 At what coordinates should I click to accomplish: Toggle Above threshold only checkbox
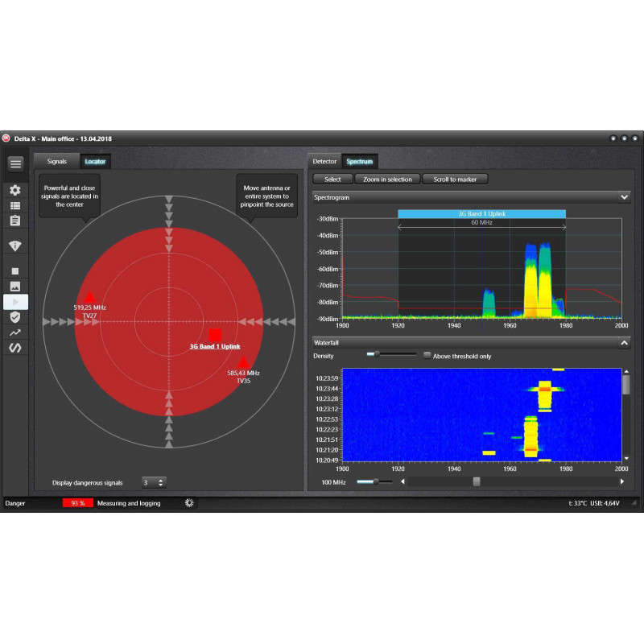coord(427,356)
